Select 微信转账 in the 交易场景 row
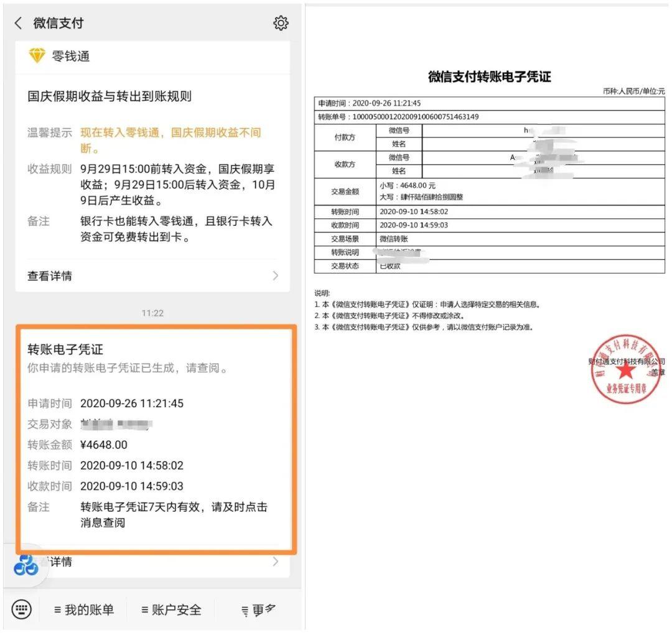Image resolution: width=672 pixels, height=633 pixels. pyautogui.click(x=394, y=239)
